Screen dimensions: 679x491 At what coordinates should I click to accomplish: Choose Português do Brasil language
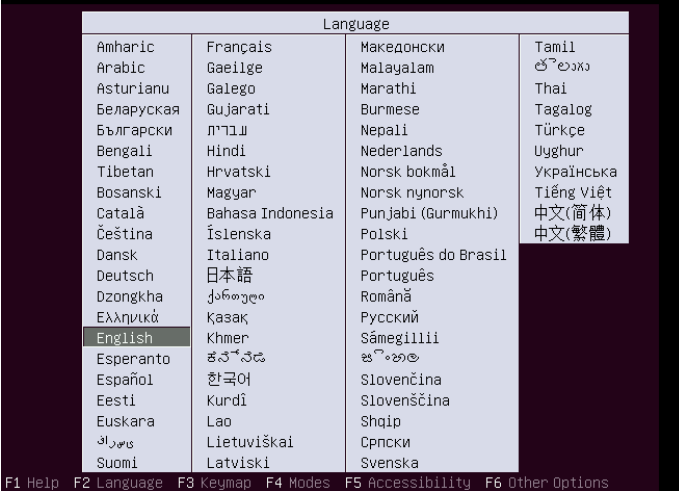[x=432, y=255]
